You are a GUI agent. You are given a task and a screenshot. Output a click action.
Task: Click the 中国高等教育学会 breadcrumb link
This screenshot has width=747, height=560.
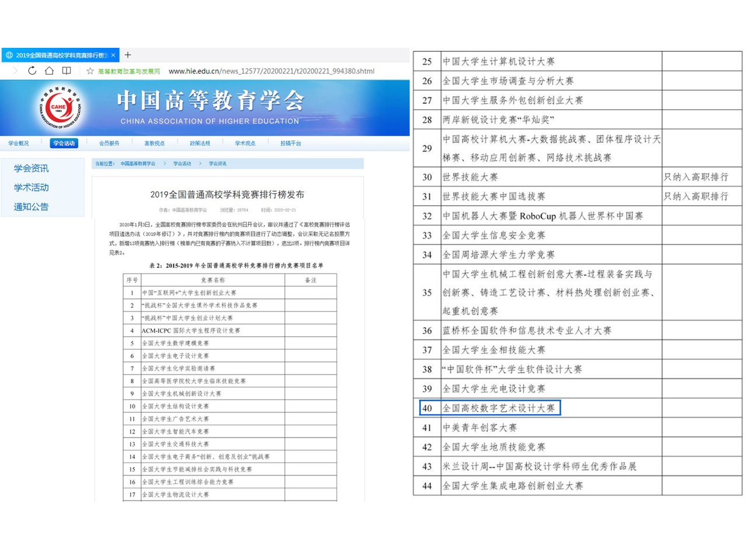(x=137, y=163)
